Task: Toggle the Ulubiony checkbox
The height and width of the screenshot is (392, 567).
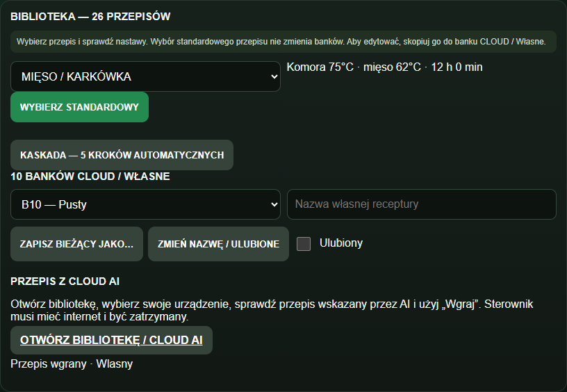Action: (x=304, y=244)
